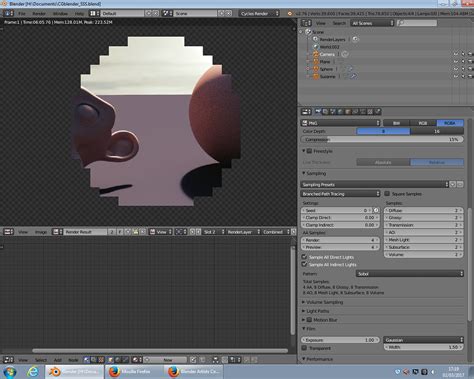The width and height of the screenshot is (474, 379).
Task: Click the Windows Start button
Action: pos(10,372)
